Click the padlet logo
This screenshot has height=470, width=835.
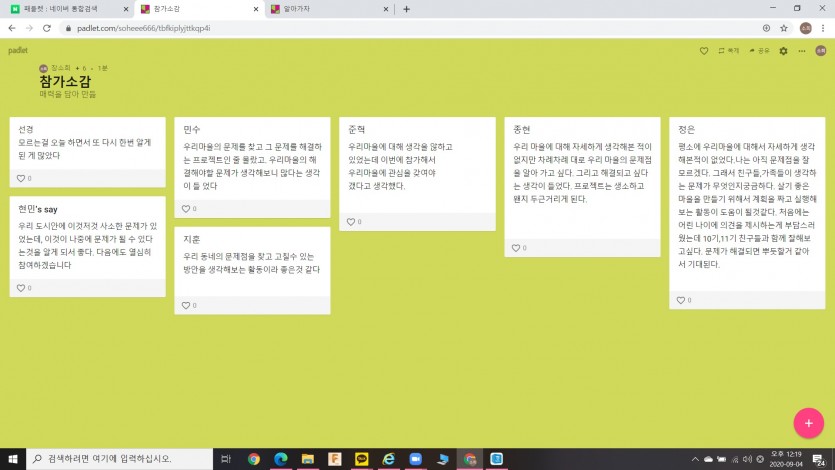(x=18, y=49)
